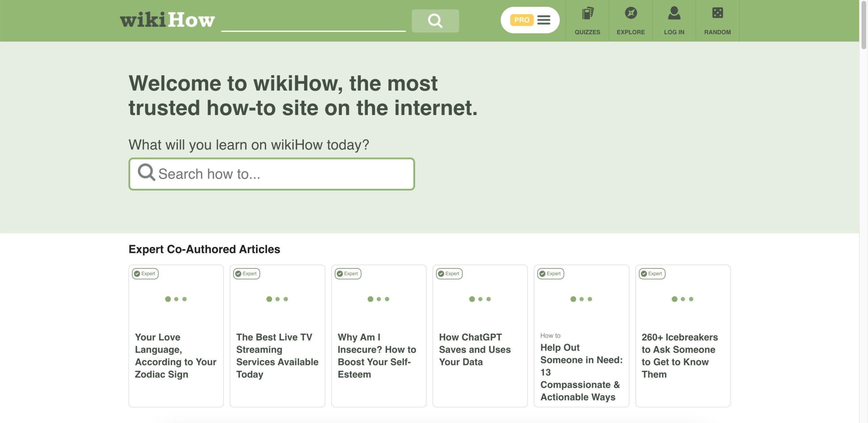The width and height of the screenshot is (868, 423).
Task: Click loading thumbnail of Live TV Streaming card
Action: (x=277, y=299)
